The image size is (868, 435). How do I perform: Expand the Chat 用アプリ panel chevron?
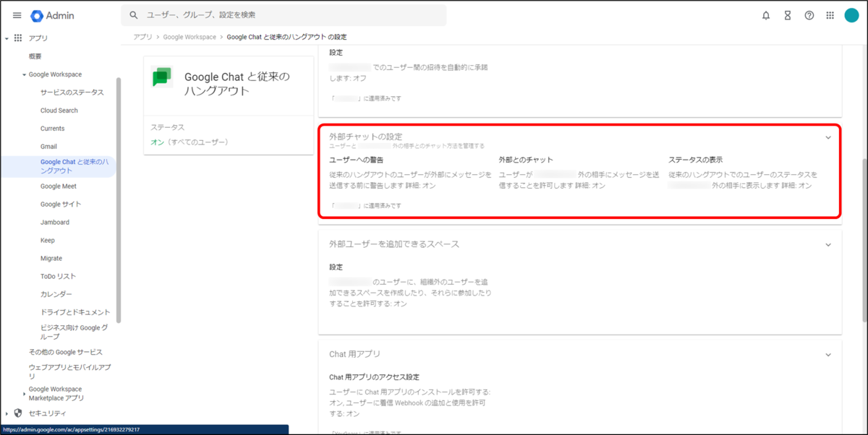[829, 355]
